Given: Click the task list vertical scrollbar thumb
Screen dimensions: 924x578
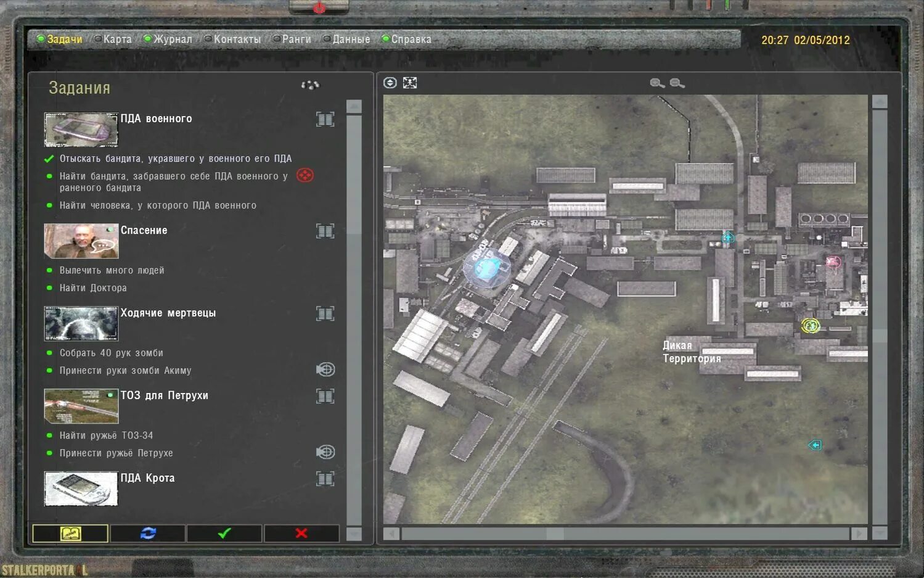Looking at the screenshot, I should pyautogui.click(x=354, y=175).
